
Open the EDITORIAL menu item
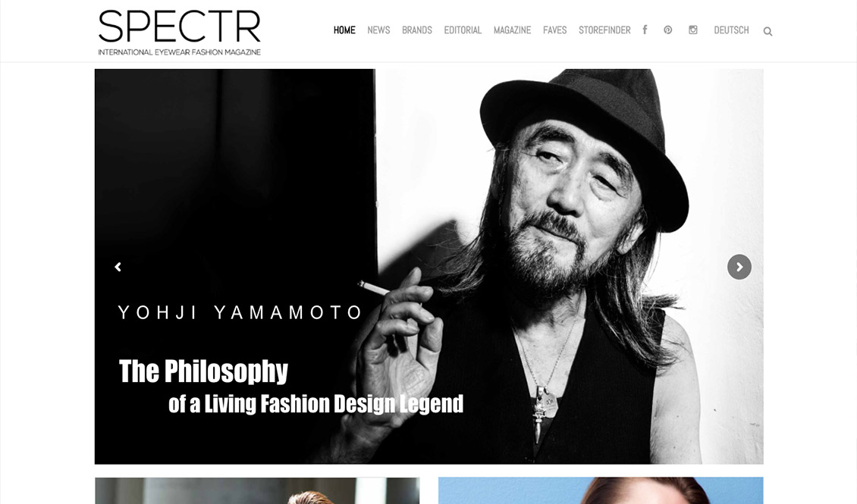[463, 30]
